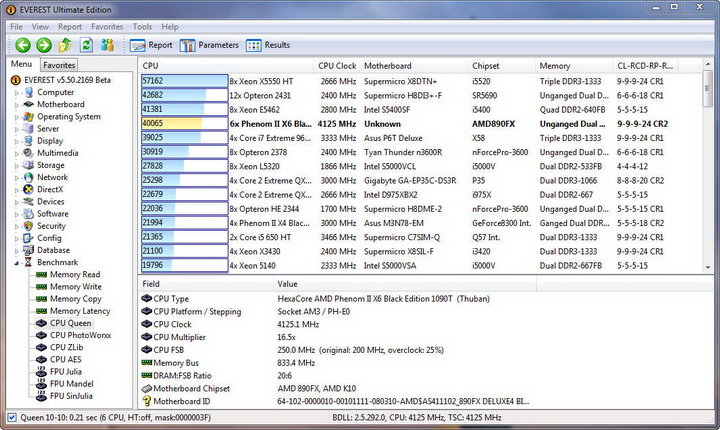Image resolution: width=720 pixels, height=430 pixels.
Task: Select Network icon in tree
Action: 29,177
